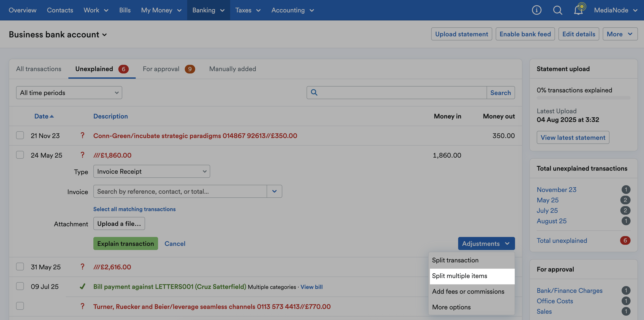Expand the Invoice search dropdown arrow
The image size is (644, 320).
click(274, 191)
